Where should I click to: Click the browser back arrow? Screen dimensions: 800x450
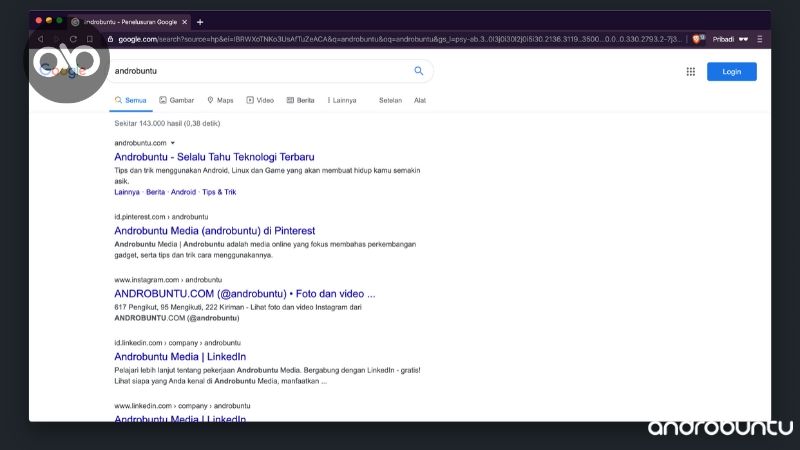[x=40, y=39]
